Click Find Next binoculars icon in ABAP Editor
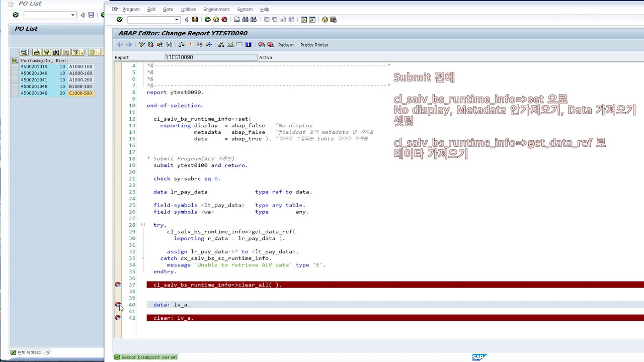The width and height of the screenshot is (644, 362). [x=254, y=20]
